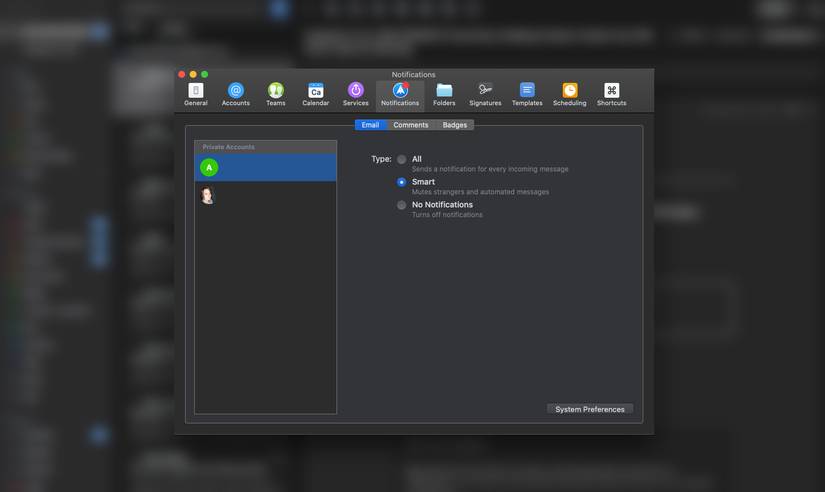Screen dimensions: 825x492
Task: Open the Folders preferences pane
Action: [444, 95]
